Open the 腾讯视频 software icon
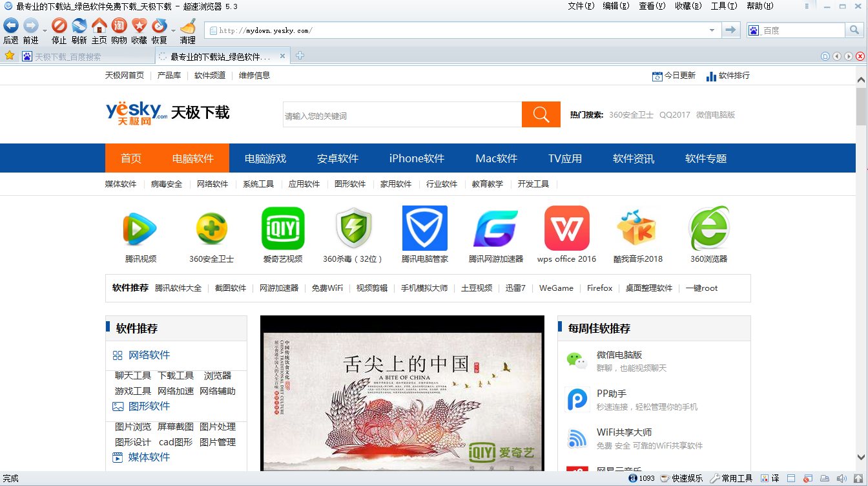This screenshot has width=868, height=486. (141, 228)
